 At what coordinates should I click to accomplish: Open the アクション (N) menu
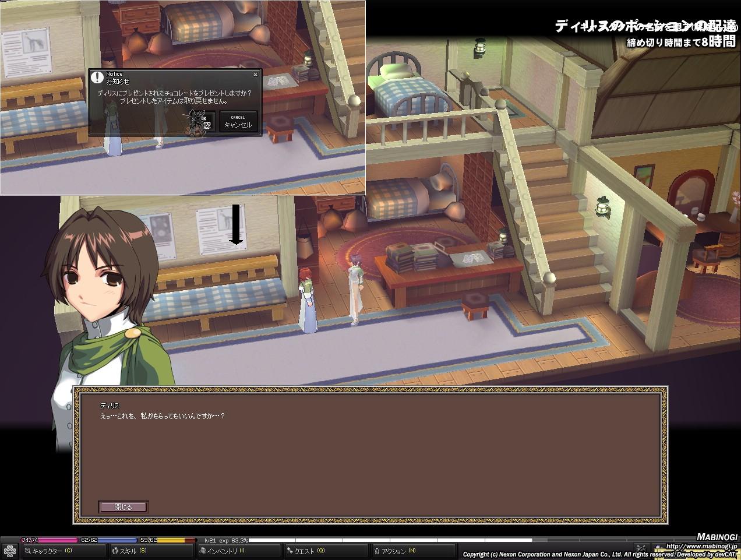coord(413,551)
